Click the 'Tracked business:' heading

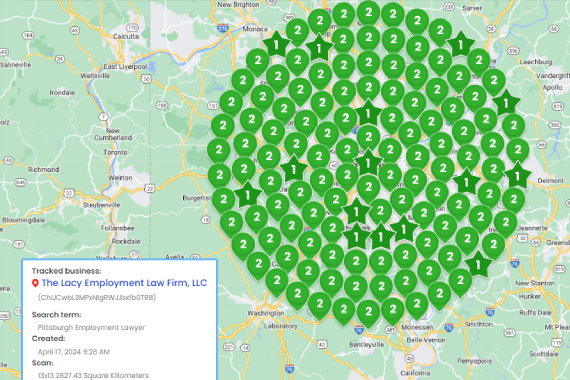(67, 271)
